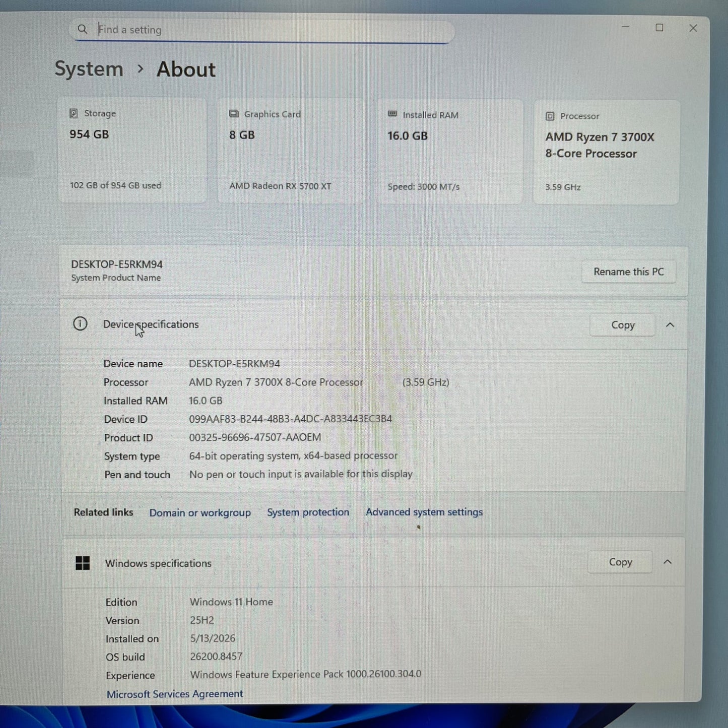
Task: Open the AMD Radeon RX 5700 XT card
Action: click(x=292, y=151)
